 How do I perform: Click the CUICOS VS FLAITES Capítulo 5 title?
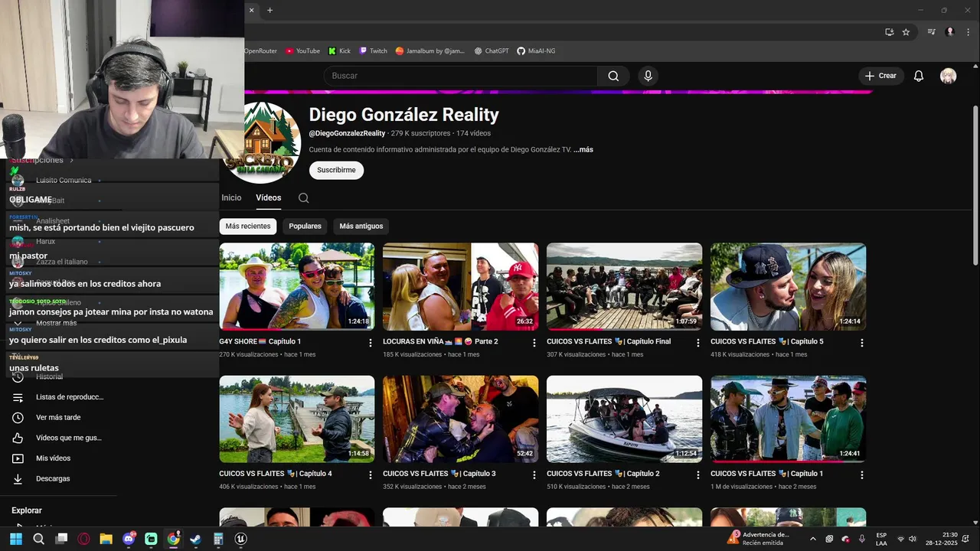767,341
